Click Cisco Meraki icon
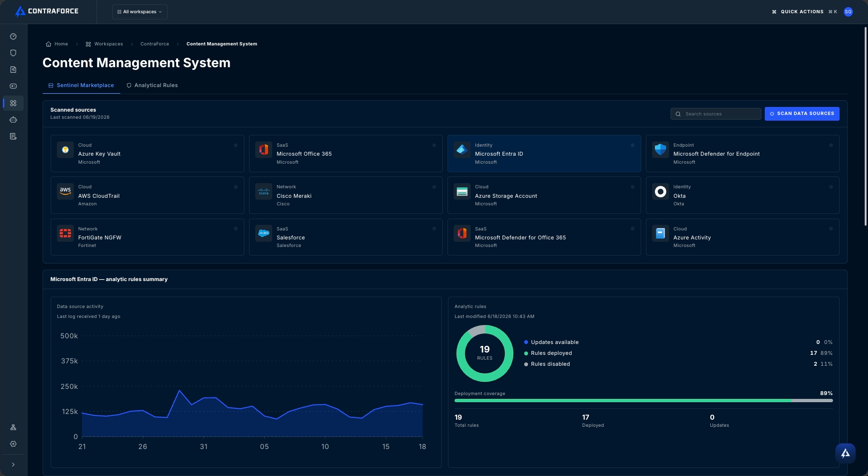This screenshot has width=868, height=476. [264, 191]
